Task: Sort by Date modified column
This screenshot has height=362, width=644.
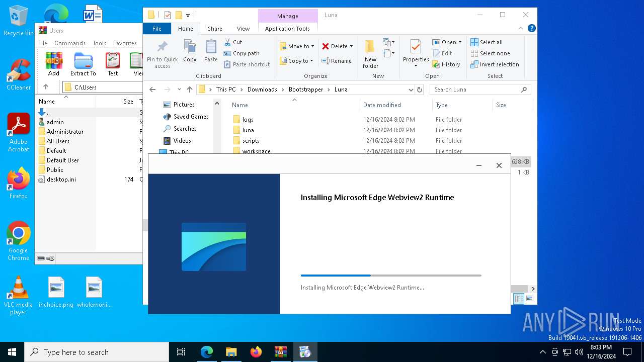Action: (x=382, y=105)
